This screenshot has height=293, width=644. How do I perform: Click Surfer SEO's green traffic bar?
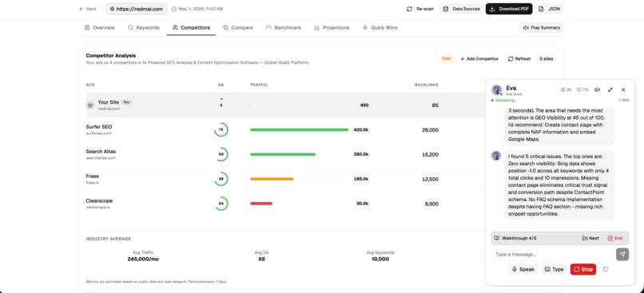[x=299, y=129]
